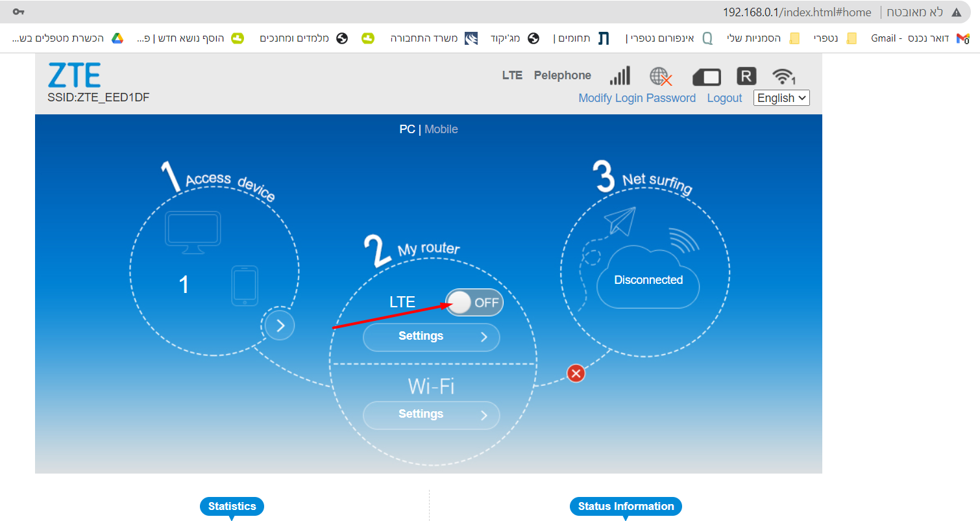980x521 pixels.
Task: Log out using the Logout link
Action: (724, 98)
